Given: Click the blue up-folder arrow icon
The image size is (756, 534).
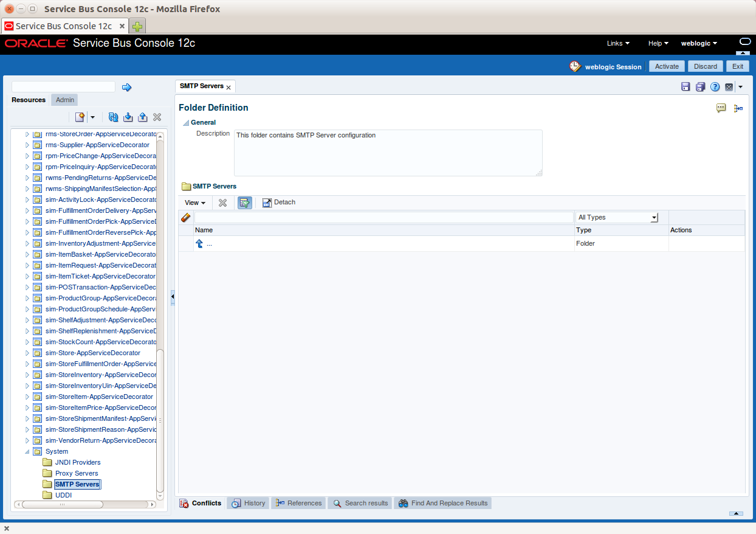Looking at the screenshot, I should 199,243.
